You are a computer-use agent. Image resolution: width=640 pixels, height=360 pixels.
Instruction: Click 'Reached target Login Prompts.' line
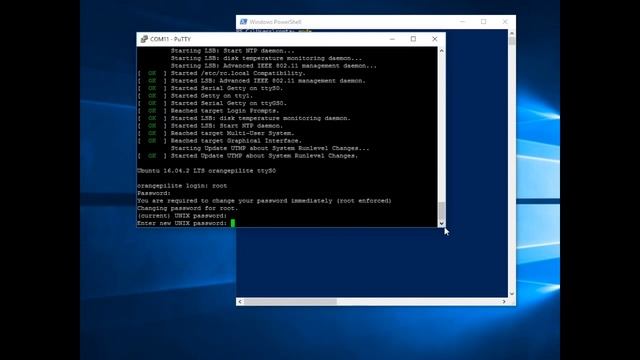(x=225, y=111)
